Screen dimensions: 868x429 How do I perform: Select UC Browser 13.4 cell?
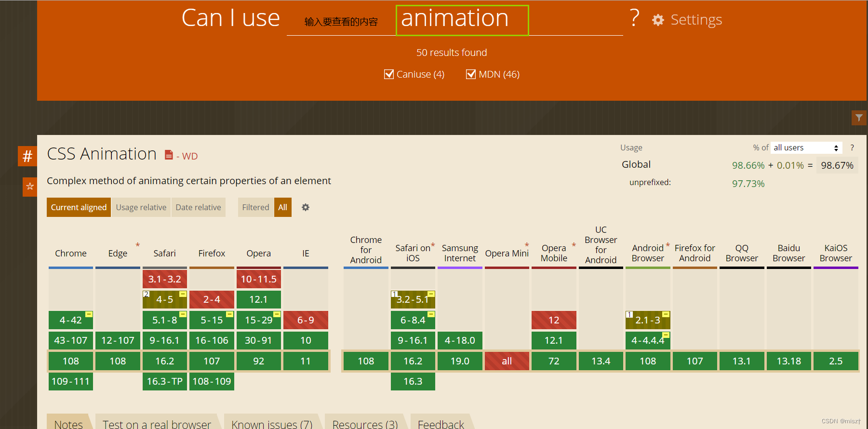click(x=601, y=361)
